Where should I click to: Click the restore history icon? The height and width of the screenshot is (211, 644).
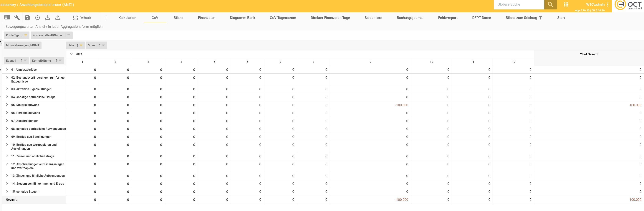pos(37,17)
